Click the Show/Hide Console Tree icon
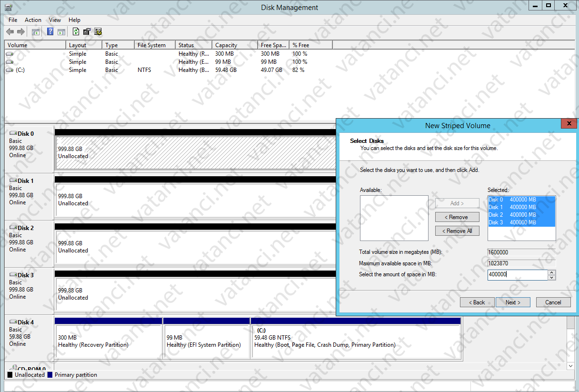This screenshot has height=392, width=579. 36,31
